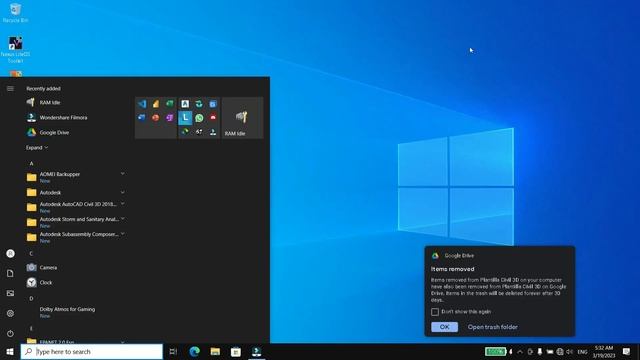This screenshot has width=640, height=360.
Task: Click the volume speaker tray icon
Action: [x=569, y=351]
